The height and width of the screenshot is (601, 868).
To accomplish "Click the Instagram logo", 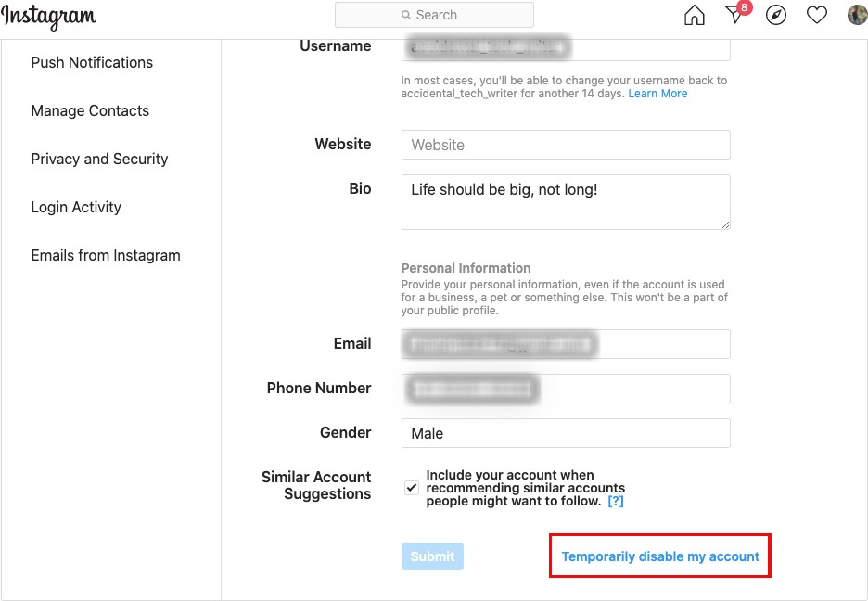I will 49,17.
